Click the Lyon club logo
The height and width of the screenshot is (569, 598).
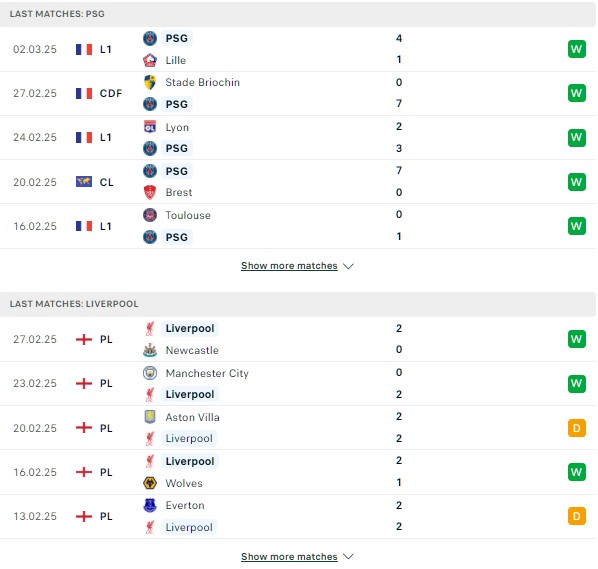[x=150, y=127]
